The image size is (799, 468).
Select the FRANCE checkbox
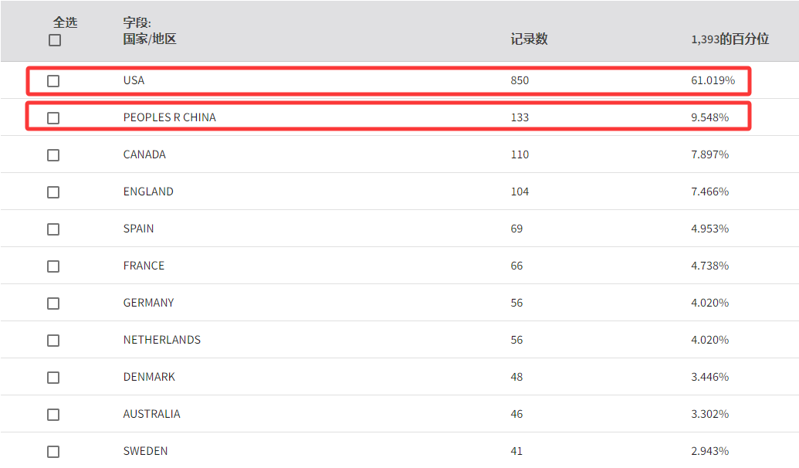tap(53, 266)
